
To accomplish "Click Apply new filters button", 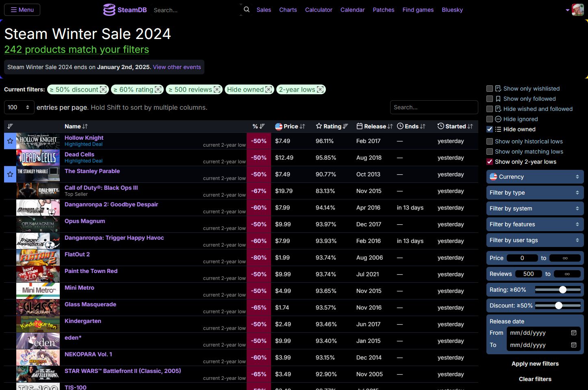I will (535, 364).
